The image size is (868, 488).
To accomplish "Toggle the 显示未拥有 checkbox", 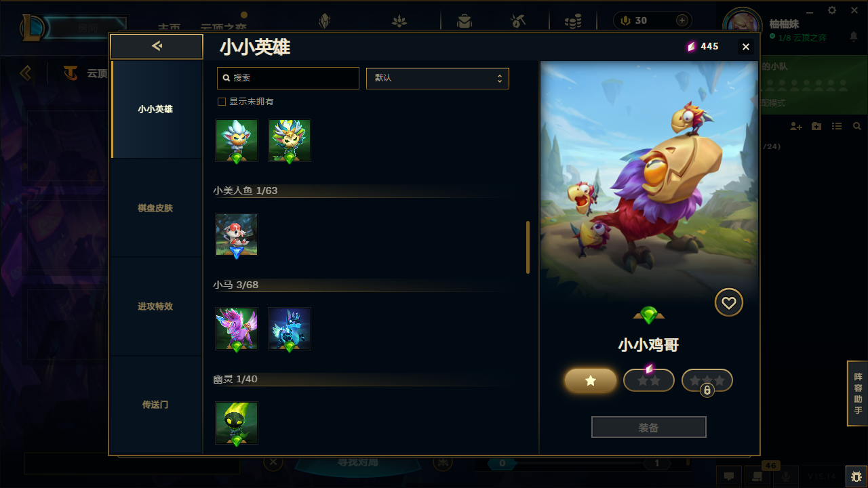I will click(x=221, y=102).
